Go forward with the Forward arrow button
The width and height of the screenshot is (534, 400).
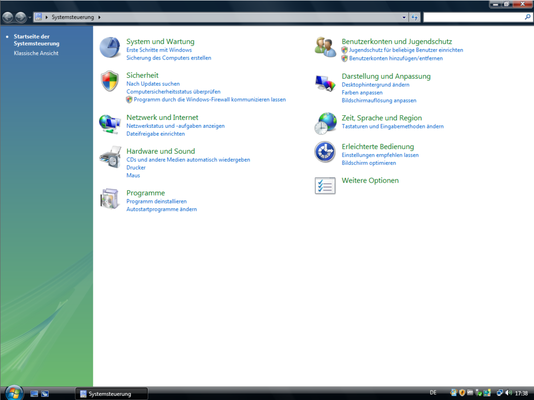pyautogui.click(x=20, y=17)
